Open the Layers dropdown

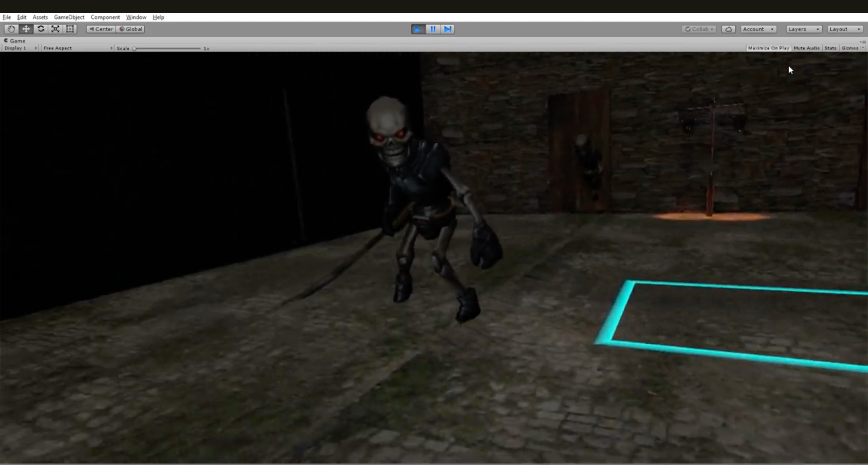point(804,29)
